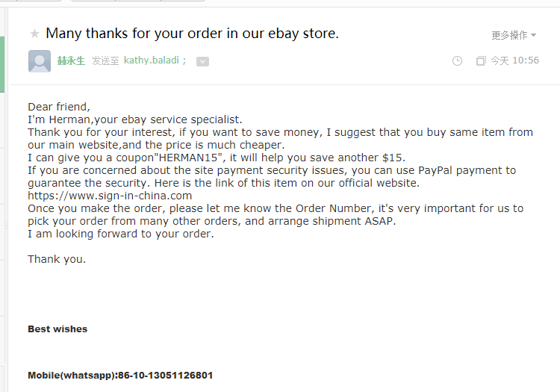Screen dimensions: 560x392
Task: Open the https://www.sign-in-china.com link
Action: click(110, 196)
